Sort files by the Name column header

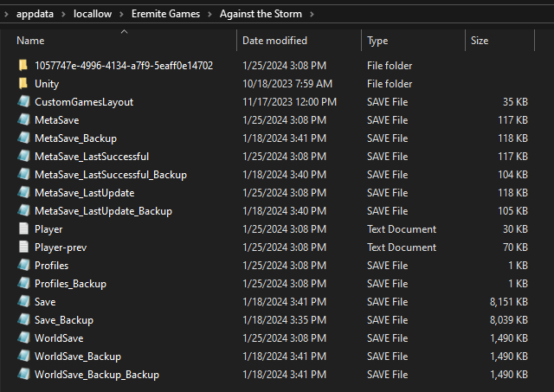(30, 41)
